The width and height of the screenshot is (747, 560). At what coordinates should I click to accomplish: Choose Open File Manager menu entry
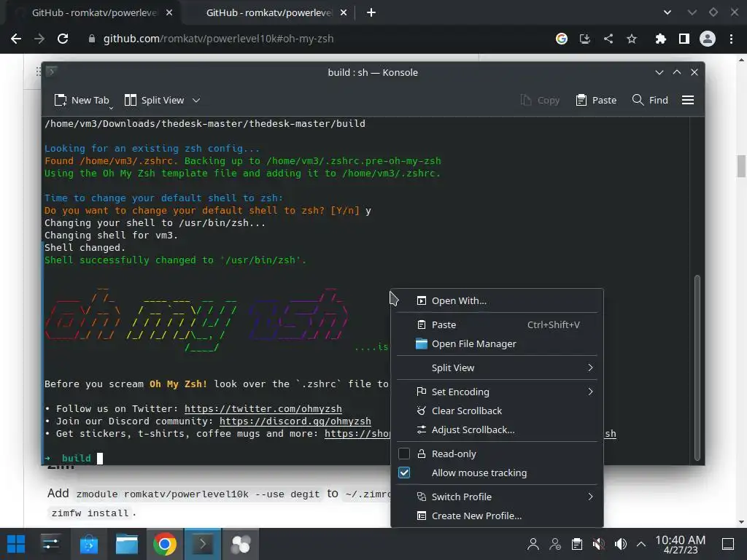coord(496,344)
